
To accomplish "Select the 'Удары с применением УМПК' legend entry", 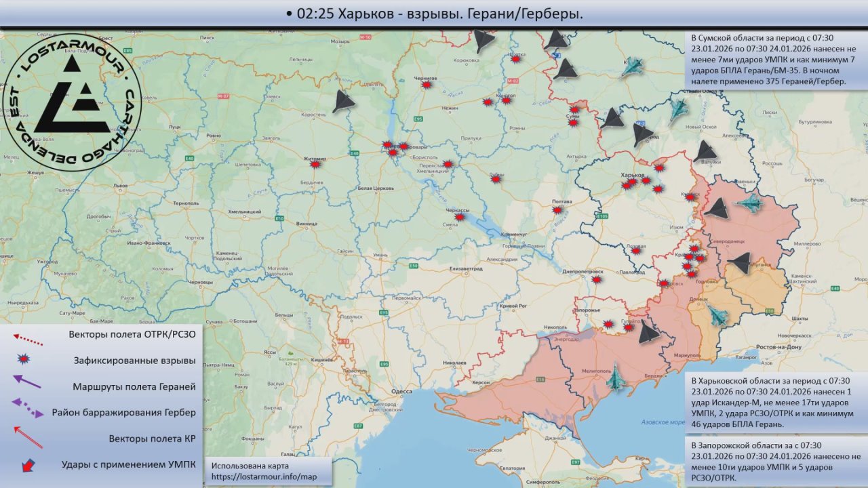I will (x=128, y=464).
